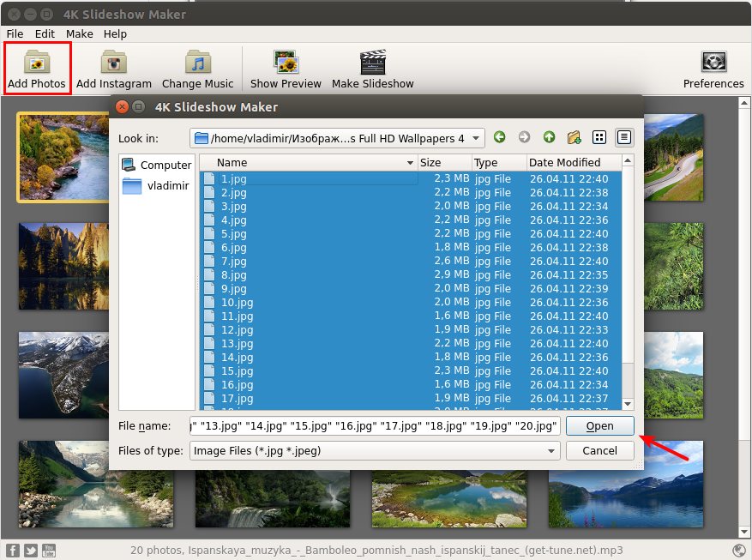The height and width of the screenshot is (560, 752).
Task: Select file 3.jpg in the list
Action: (x=411, y=207)
